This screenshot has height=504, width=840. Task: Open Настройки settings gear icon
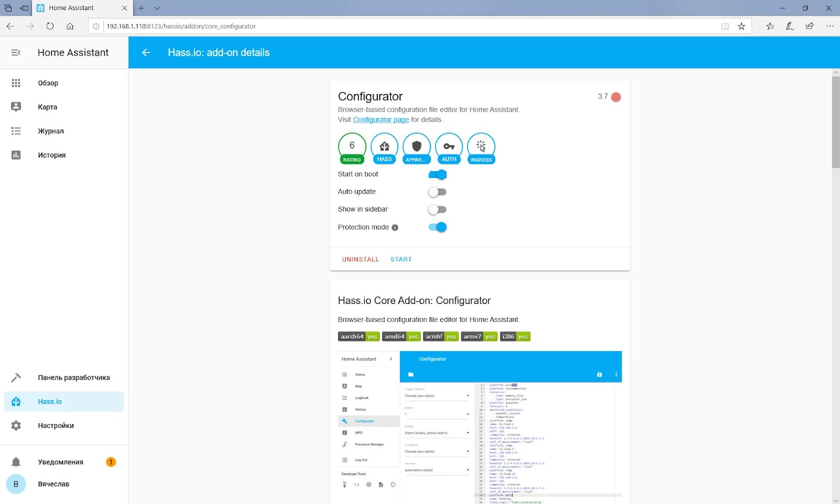pos(16,426)
